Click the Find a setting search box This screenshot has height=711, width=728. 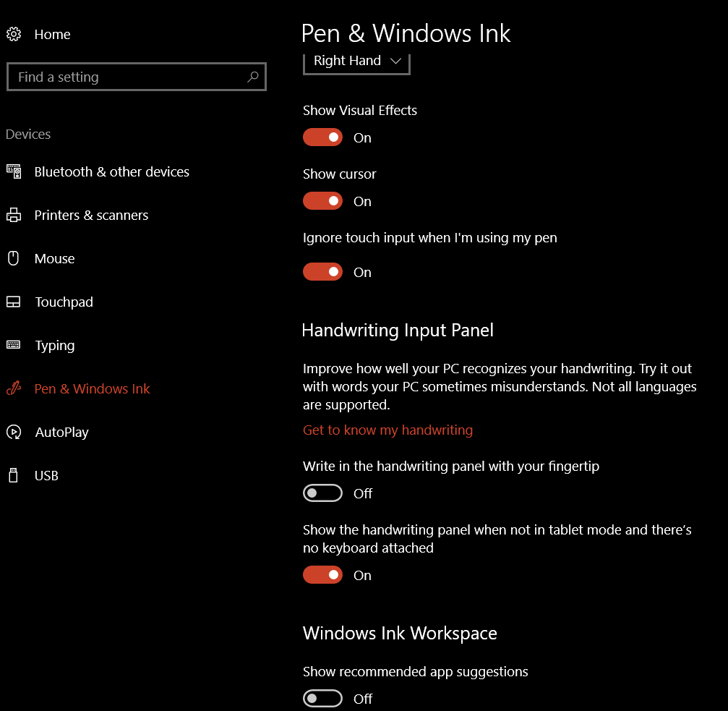coord(127,77)
